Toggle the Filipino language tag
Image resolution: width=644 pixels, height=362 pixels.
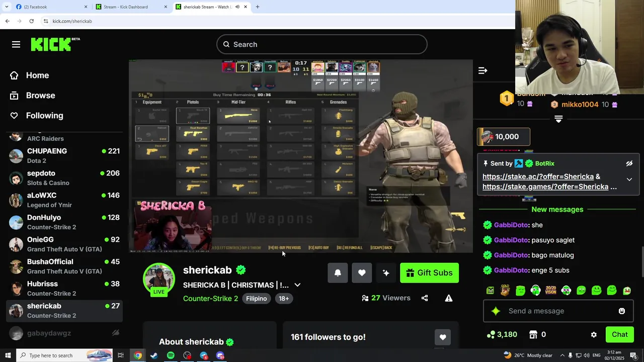256,299
